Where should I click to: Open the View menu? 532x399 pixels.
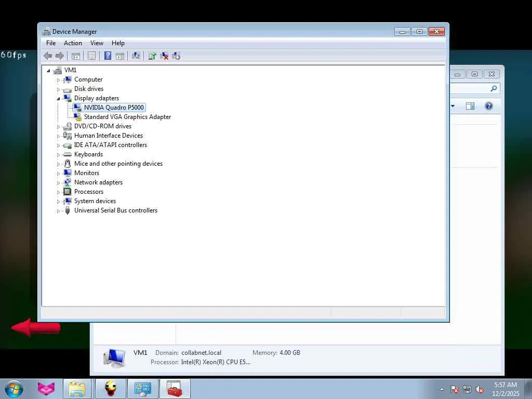[x=97, y=43]
